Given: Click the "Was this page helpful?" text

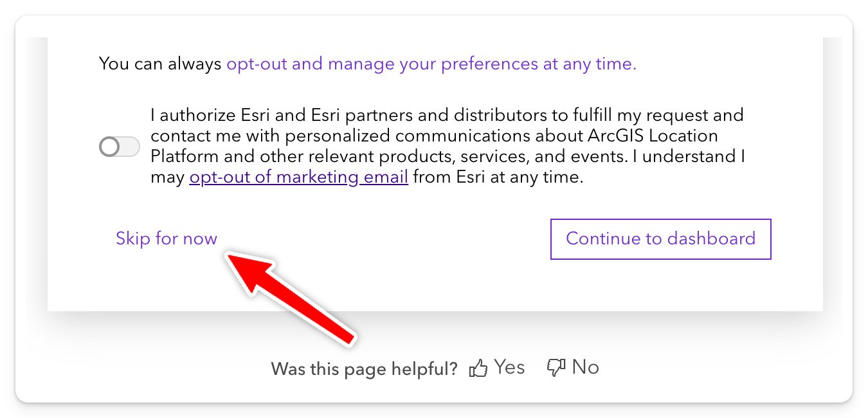Looking at the screenshot, I should [364, 369].
